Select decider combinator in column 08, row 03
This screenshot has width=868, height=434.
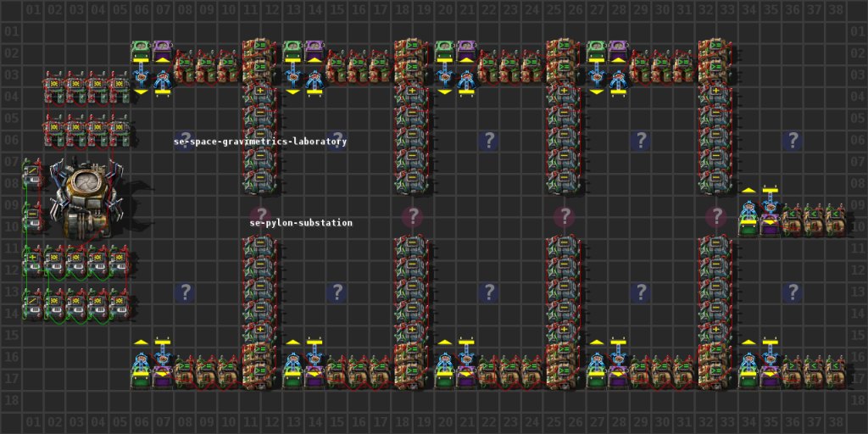(184, 68)
